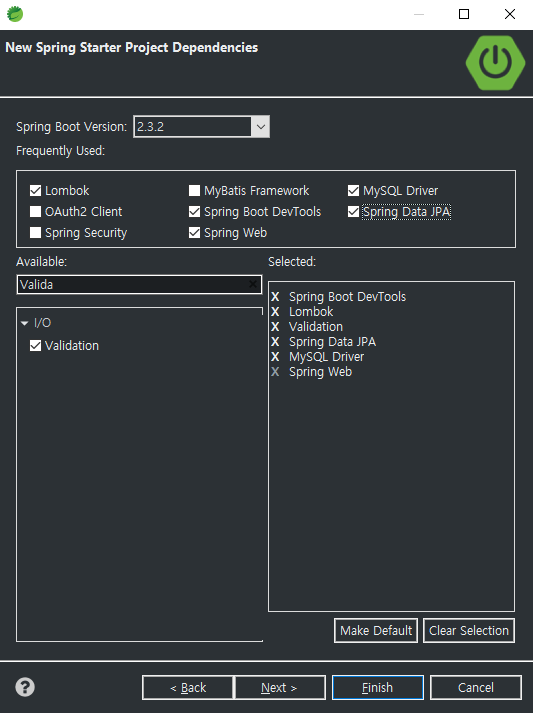533x713 pixels.
Task: Select Validation label in Selected list
Action: tap(316, 327)
